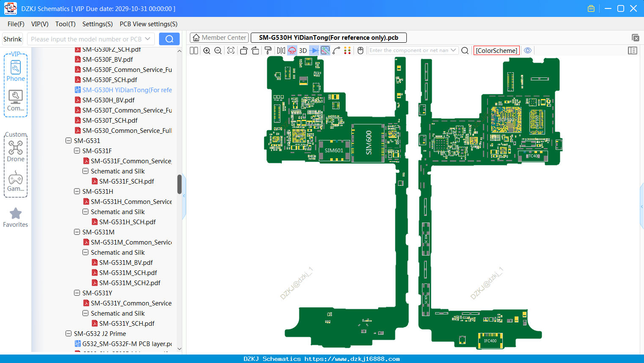Open the ColorScheme selector

click(x=496, y=50)
